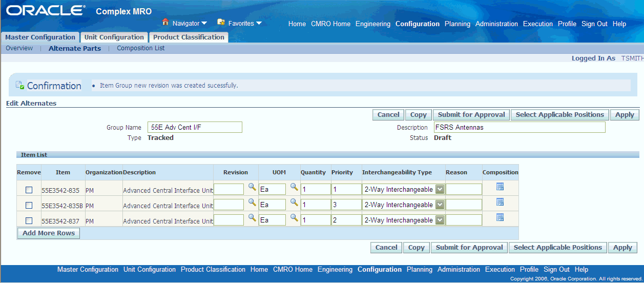Open the Favorites folder icon
644x283 pixels.
[x=221, y=22]
